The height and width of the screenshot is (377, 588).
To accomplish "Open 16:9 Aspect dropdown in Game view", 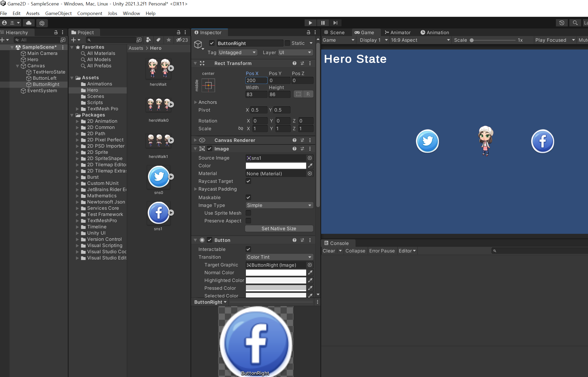I will click(x=420, y=40).
